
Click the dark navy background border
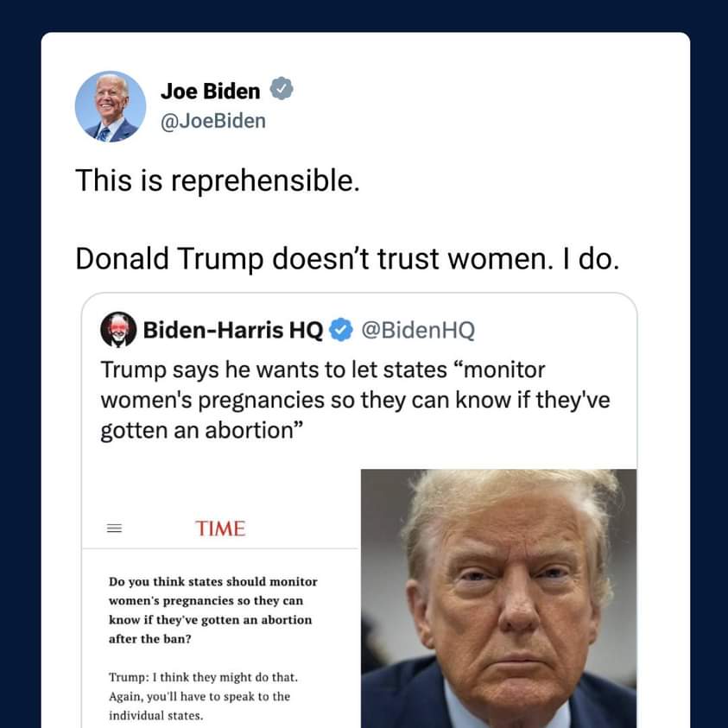point(364,15)
